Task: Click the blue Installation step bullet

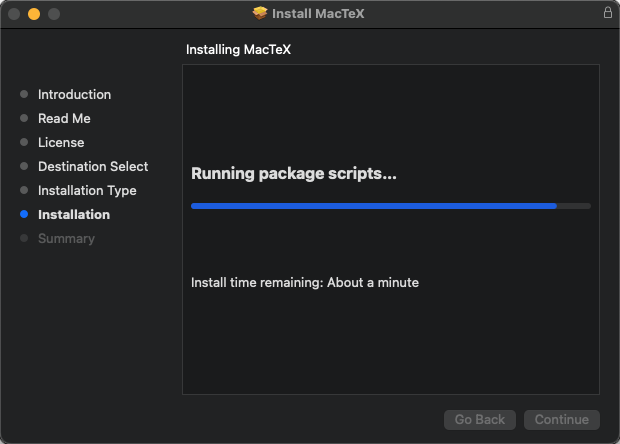Action: (x=24, y=214)
